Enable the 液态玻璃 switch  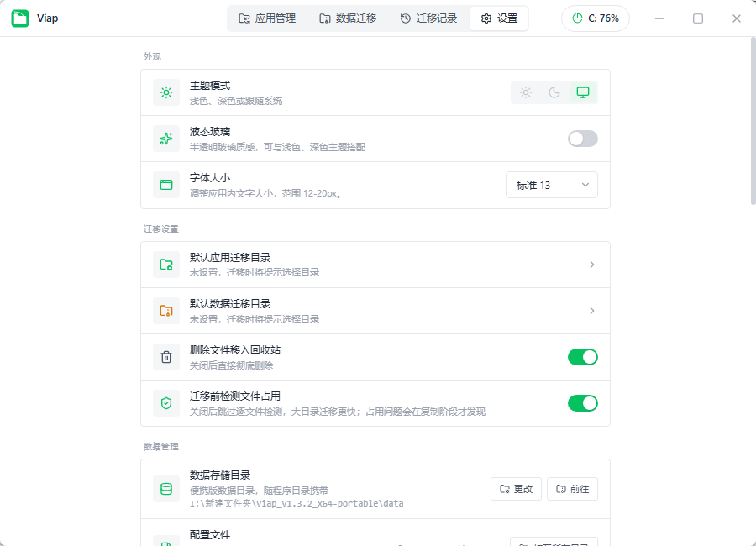pos(582,139)
